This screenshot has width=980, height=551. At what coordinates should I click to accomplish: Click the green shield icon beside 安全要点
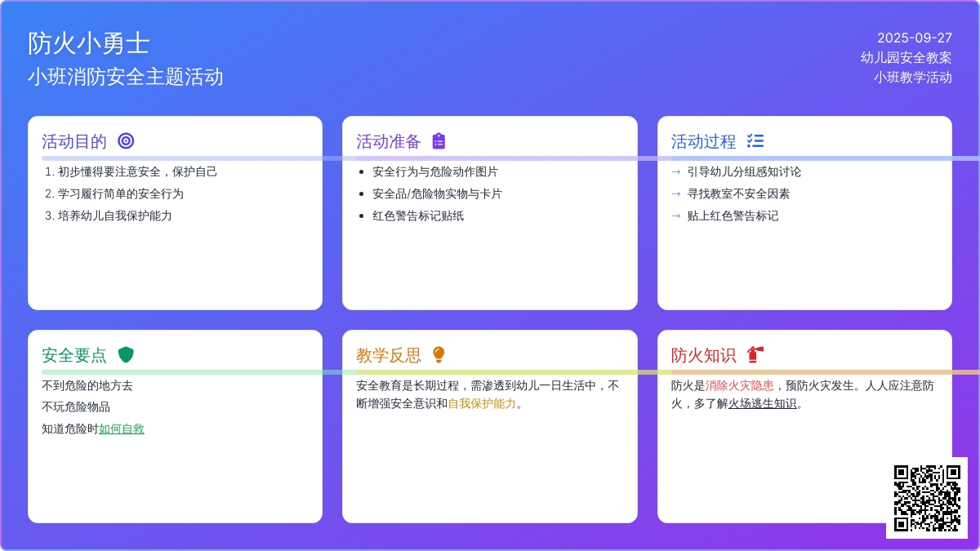coord(126,355)
